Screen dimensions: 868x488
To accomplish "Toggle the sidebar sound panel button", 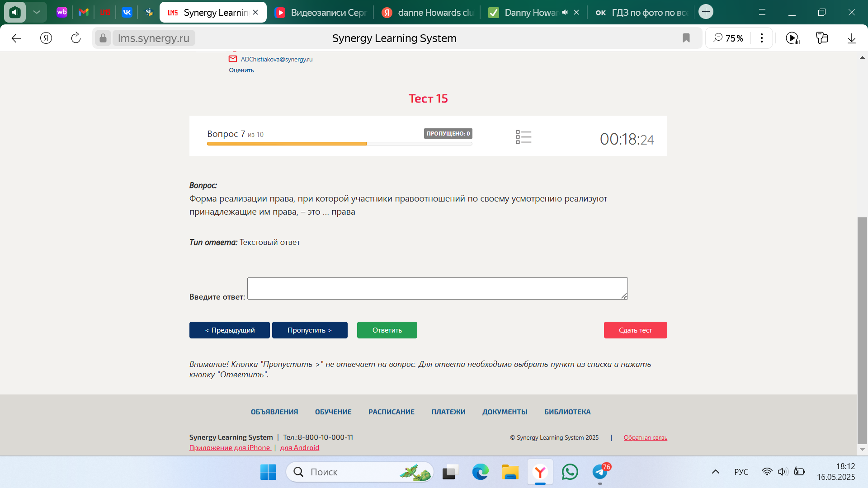I will pos(15,13).
